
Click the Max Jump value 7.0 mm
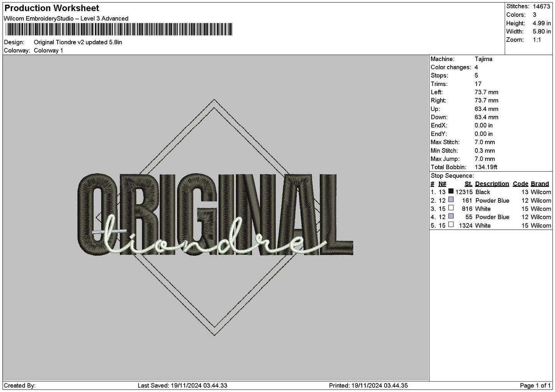click(485, 159)
